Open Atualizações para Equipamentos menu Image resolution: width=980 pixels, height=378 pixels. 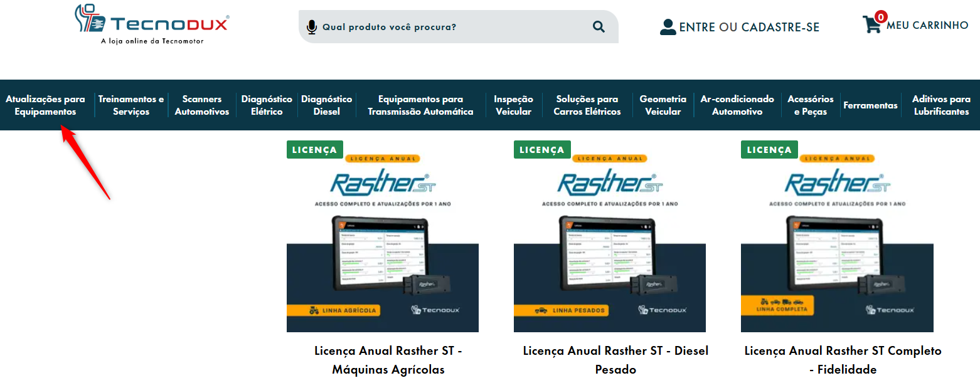45,105
